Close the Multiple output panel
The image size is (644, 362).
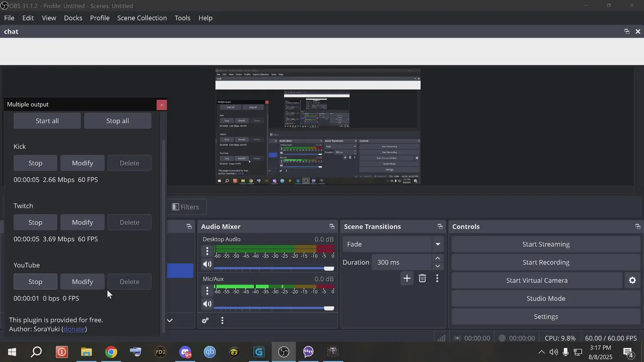(x=162, y=105)
